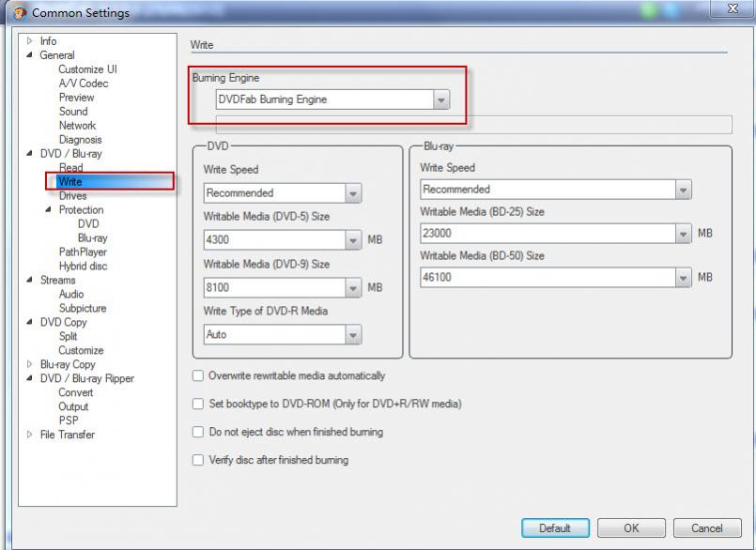Open the Network settings item
756x550 pixels.
click(78, 126)
